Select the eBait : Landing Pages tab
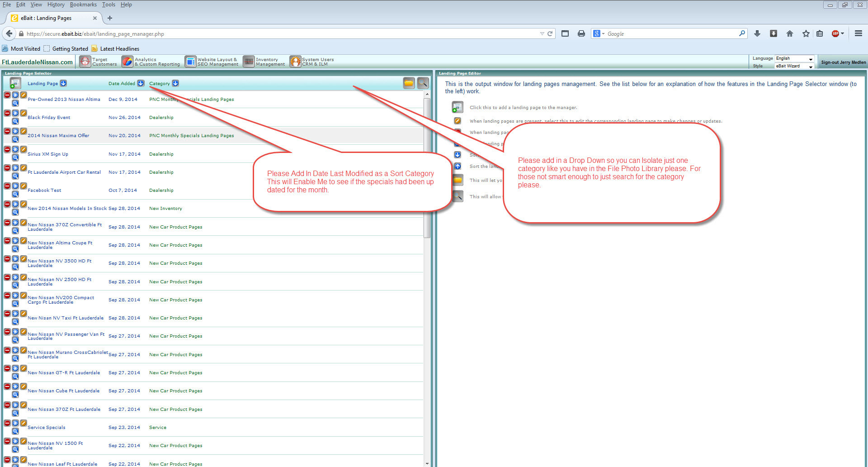This screenshot has height=467, width=868. pos(54,18)
